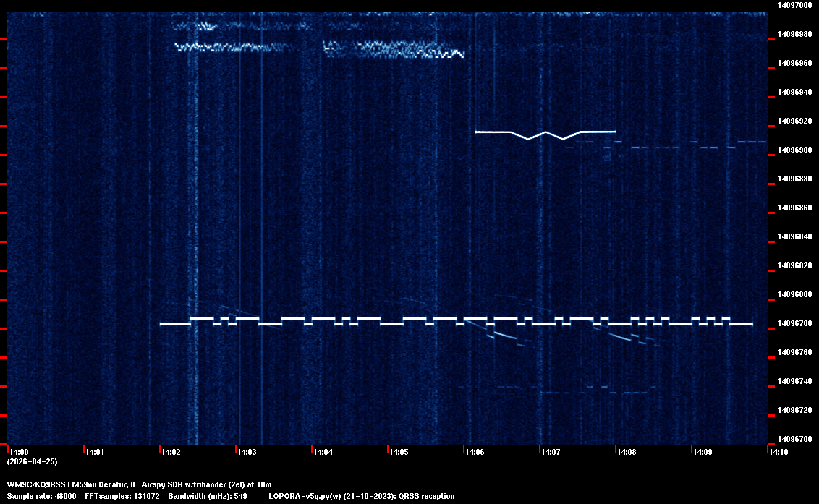Click the 14096780 frequency scale label
Screen dimensions: 819x504
point(794,323)
